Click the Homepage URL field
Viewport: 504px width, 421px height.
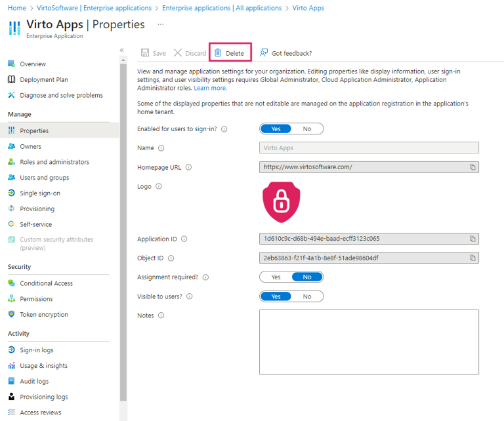coord(369,167)
